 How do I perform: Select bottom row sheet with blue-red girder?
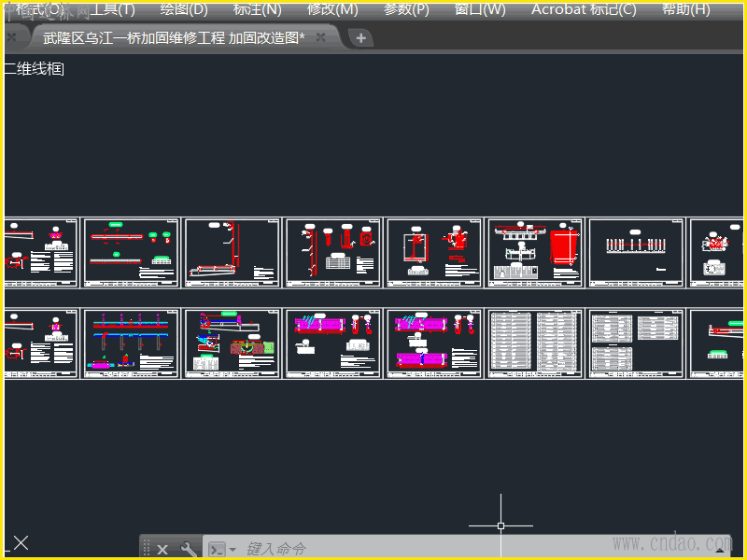tap(131, 343)
